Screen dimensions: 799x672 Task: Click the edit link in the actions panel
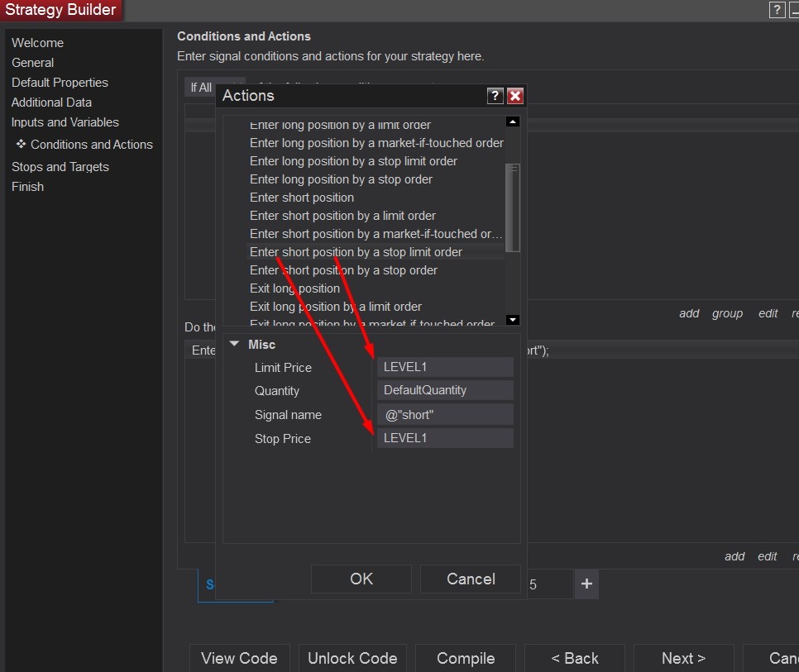pyautogui.click(x=767, y=556)
